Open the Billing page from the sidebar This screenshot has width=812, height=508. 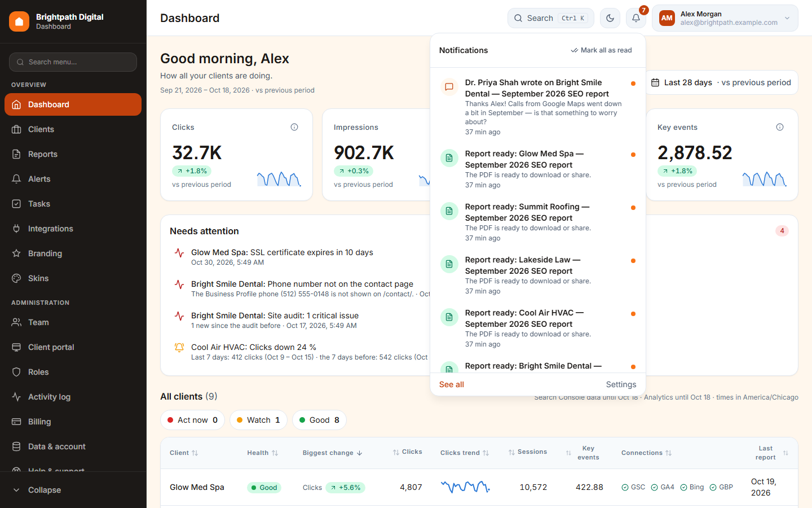[73, 422]
